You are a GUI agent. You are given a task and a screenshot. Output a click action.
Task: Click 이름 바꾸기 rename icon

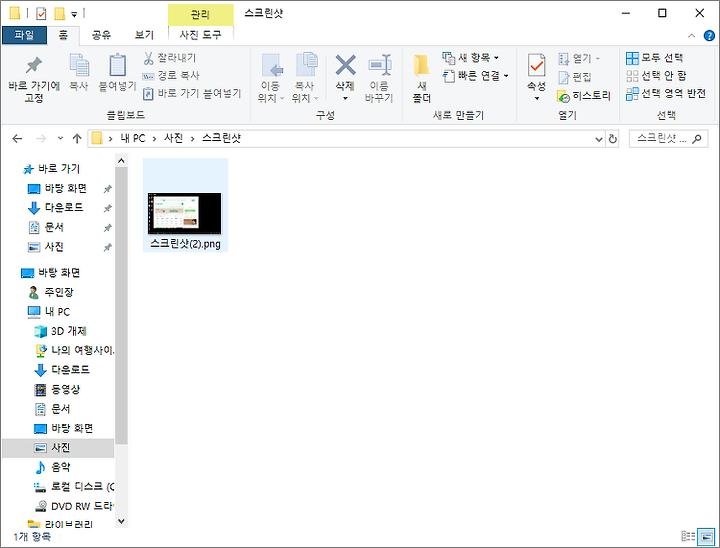point(379,65)
